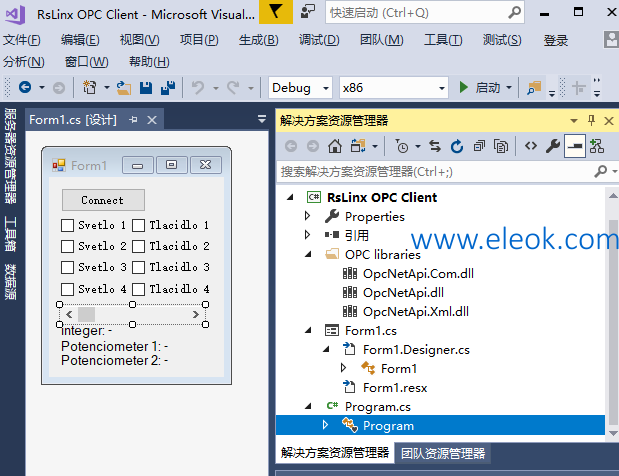Check the Tlacidlo 4 checkbox

pyautogui.click(x=138, y=289)
